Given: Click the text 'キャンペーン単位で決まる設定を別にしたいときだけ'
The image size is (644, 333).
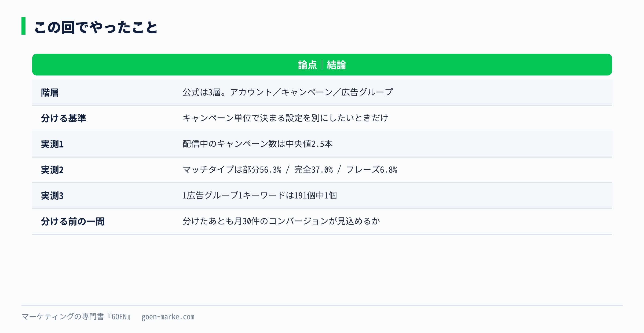Looking at the screenshot, I should 286,118.
